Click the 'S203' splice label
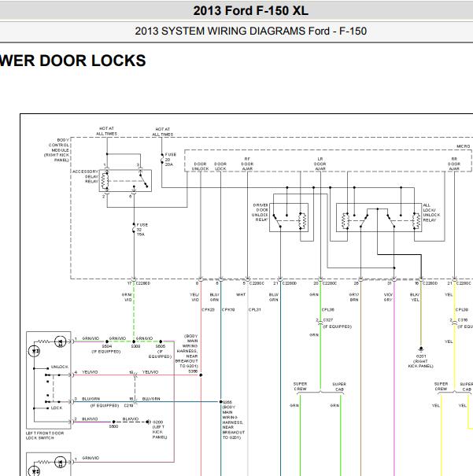473x476 pixels. click(135, 346)
